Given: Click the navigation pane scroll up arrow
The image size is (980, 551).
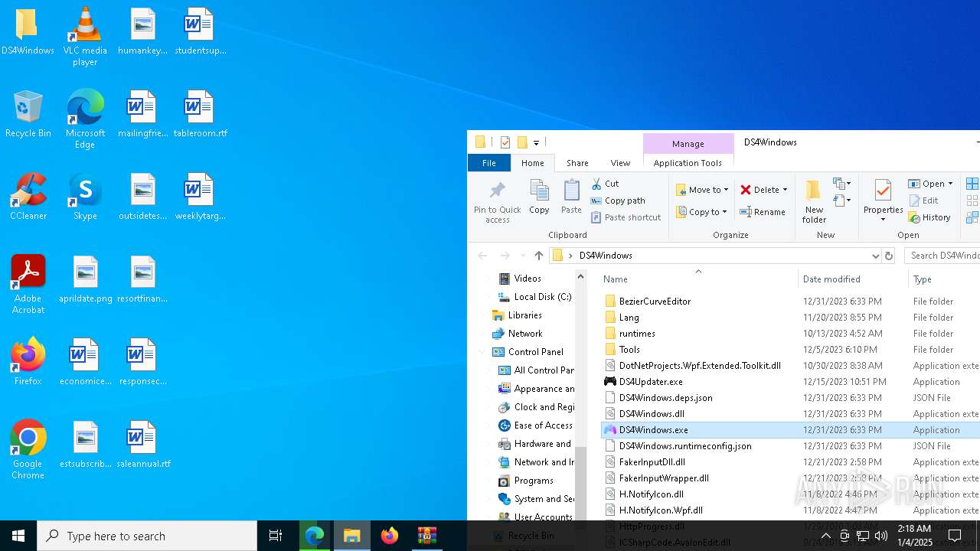Looking at the screenshot, I should pyautogui.click(x=580, y=276).
